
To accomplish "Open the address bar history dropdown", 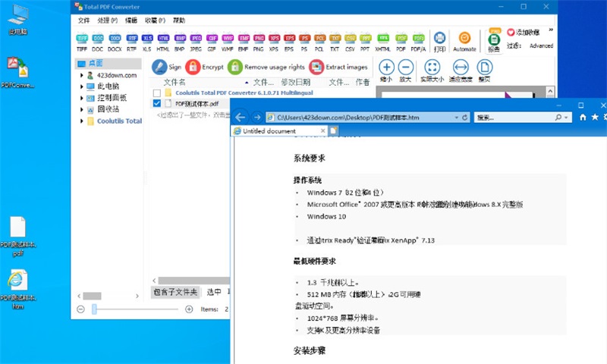I will 457,118.
